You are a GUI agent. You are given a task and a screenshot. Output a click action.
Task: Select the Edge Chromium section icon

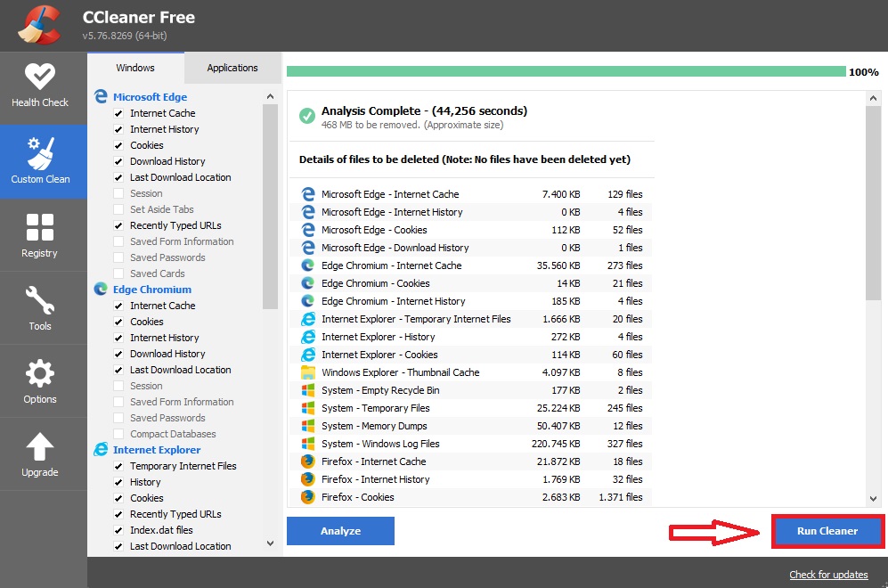point(100,289)
